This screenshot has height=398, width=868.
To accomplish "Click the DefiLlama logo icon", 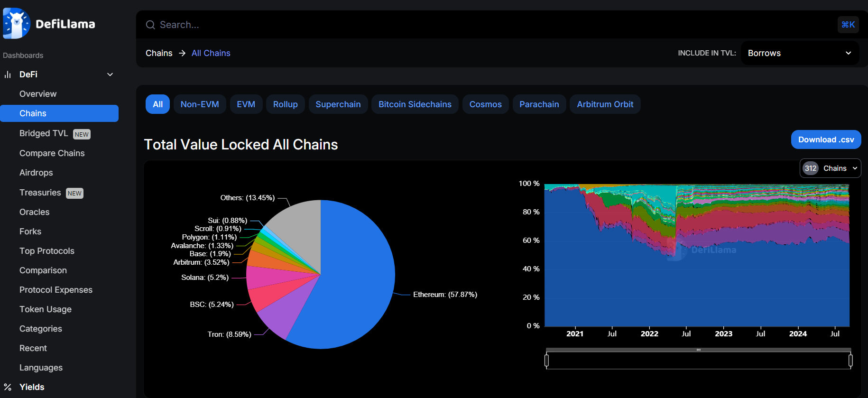I will click(17, 23).
